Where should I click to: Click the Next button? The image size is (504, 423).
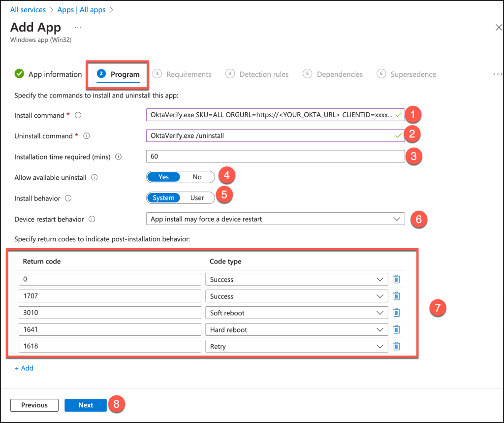[x=86, y=405]
